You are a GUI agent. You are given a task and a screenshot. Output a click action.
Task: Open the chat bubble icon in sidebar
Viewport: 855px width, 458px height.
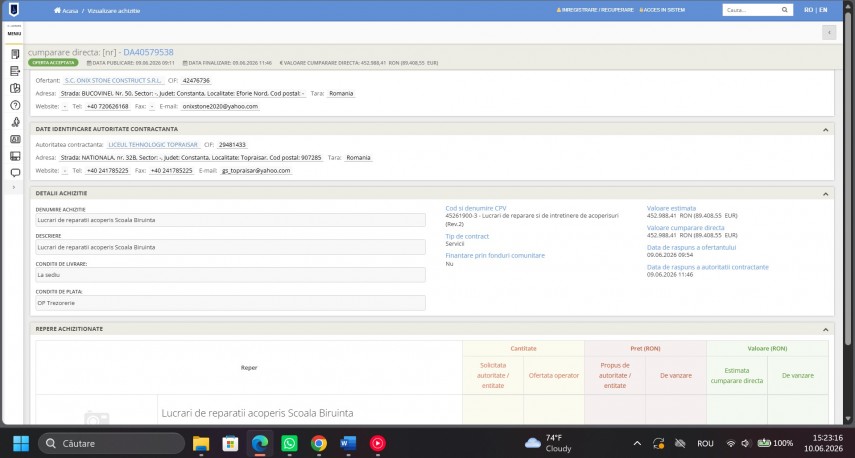tap(15, 173)
